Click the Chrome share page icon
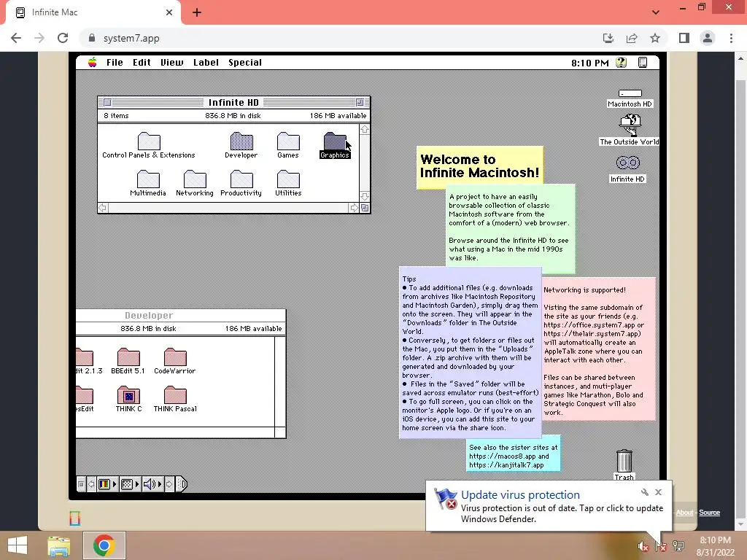This screenshot has height=560, width=747. 632,38
